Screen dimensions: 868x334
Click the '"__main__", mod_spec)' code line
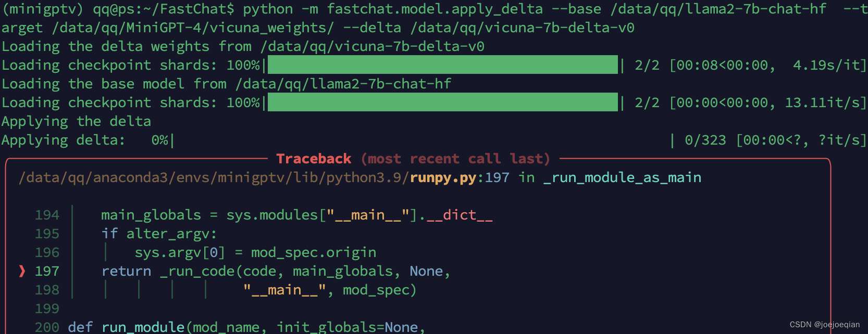(x=330, y=290)
